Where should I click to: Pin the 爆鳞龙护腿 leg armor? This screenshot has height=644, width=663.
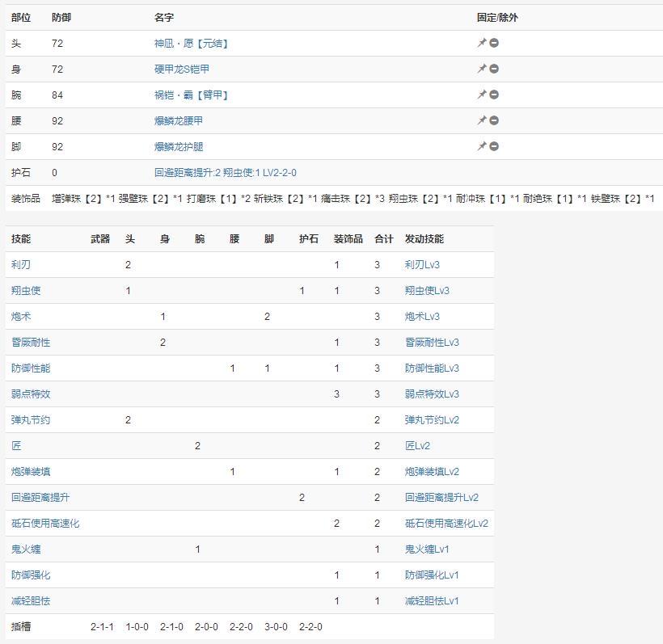[482, 146]
